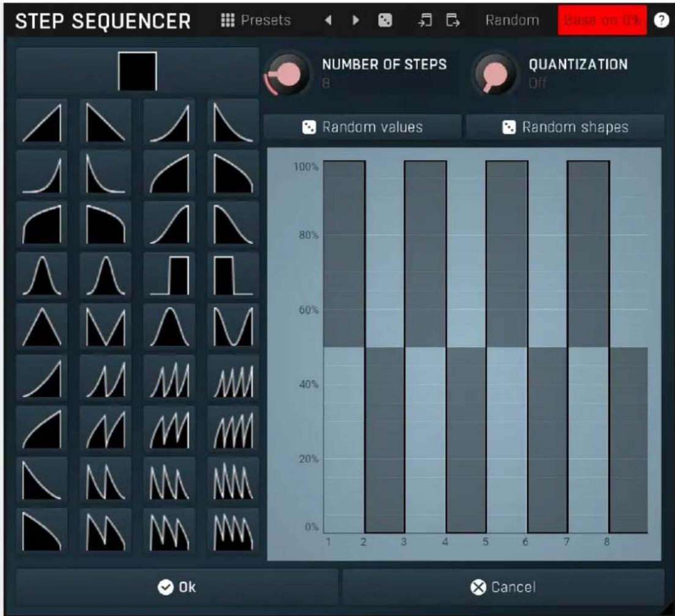The width and height of the screenshot is (675, 616).
Task: Go to the previous preset arrow
Action: click(328, 20)
